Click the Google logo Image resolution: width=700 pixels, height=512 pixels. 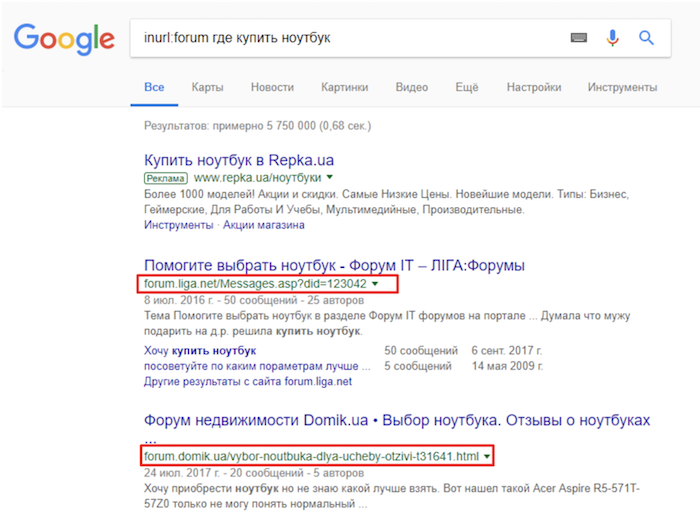pos(64,39)
